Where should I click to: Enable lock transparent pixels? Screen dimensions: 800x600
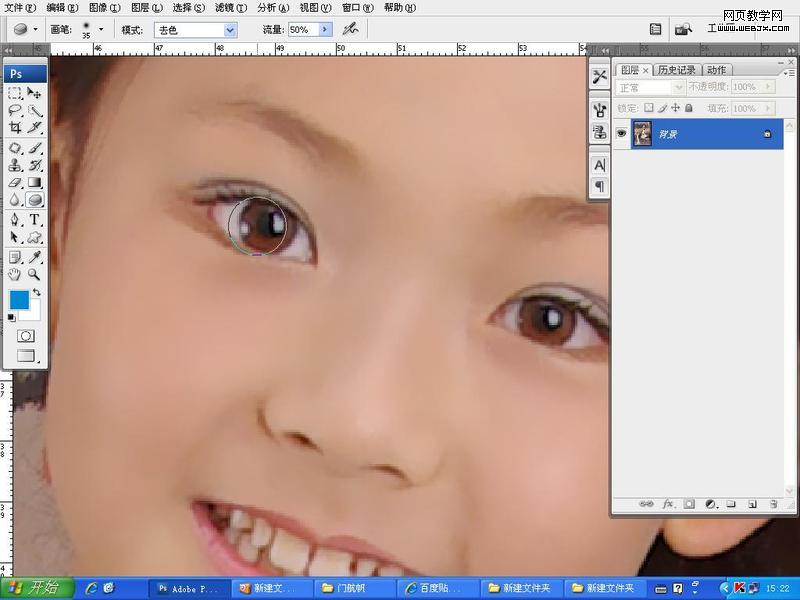(647, 107)
